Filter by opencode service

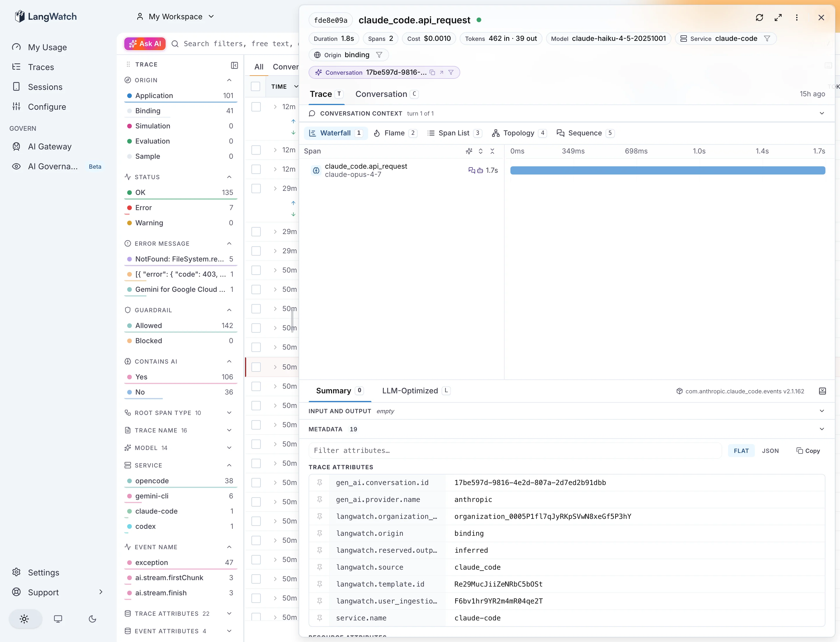coord(181,481)
